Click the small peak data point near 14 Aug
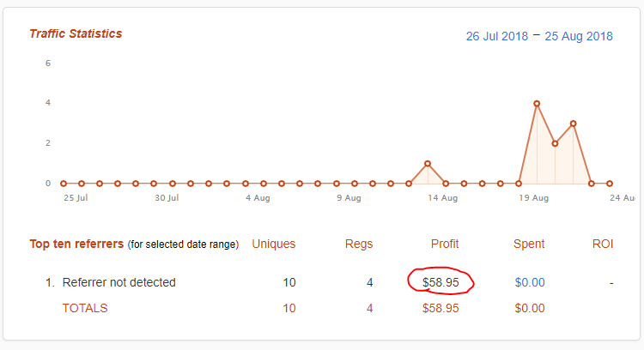 428,163
